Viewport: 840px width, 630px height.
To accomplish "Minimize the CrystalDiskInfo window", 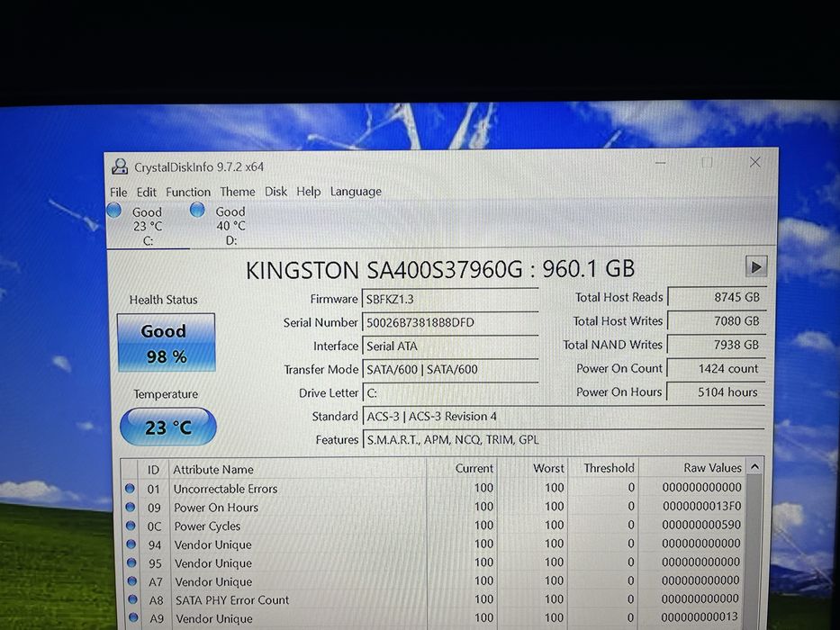I will pyautogui.click(x=661, y=162).
